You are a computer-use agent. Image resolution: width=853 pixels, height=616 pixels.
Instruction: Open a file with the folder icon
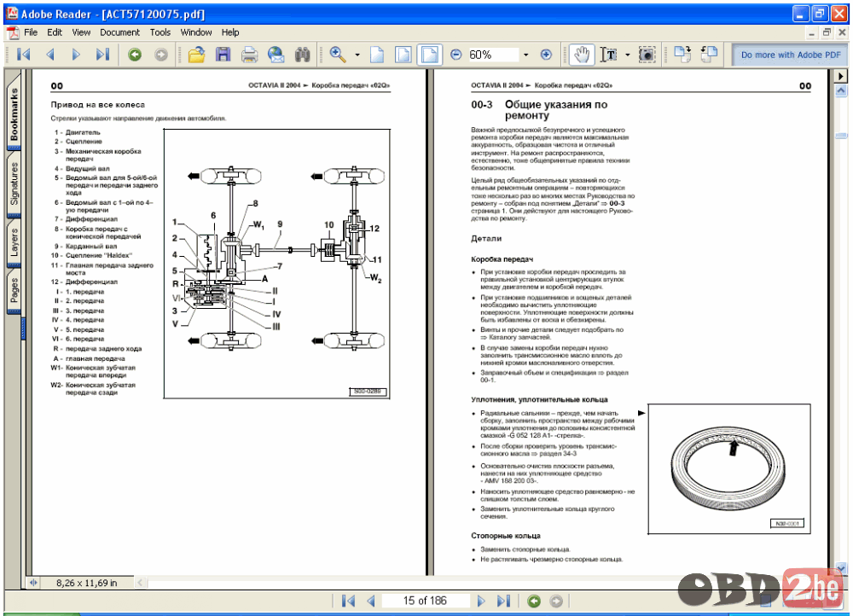tap(196, 55)
